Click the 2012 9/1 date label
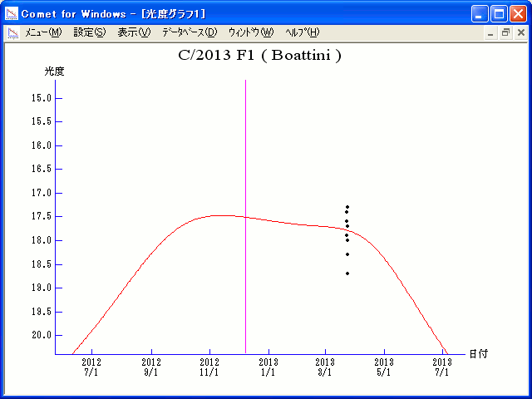 [151, 367]
